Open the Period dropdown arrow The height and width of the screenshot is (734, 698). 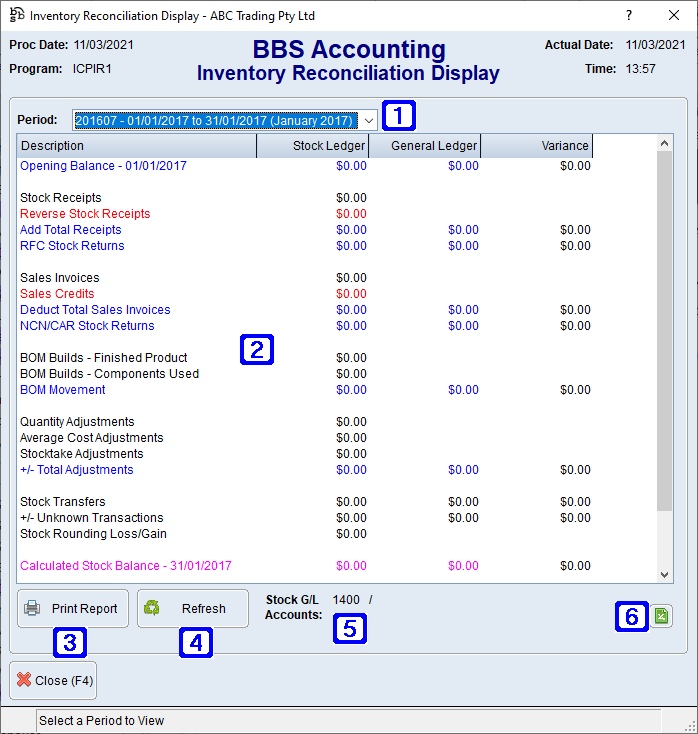click(369, 121)
